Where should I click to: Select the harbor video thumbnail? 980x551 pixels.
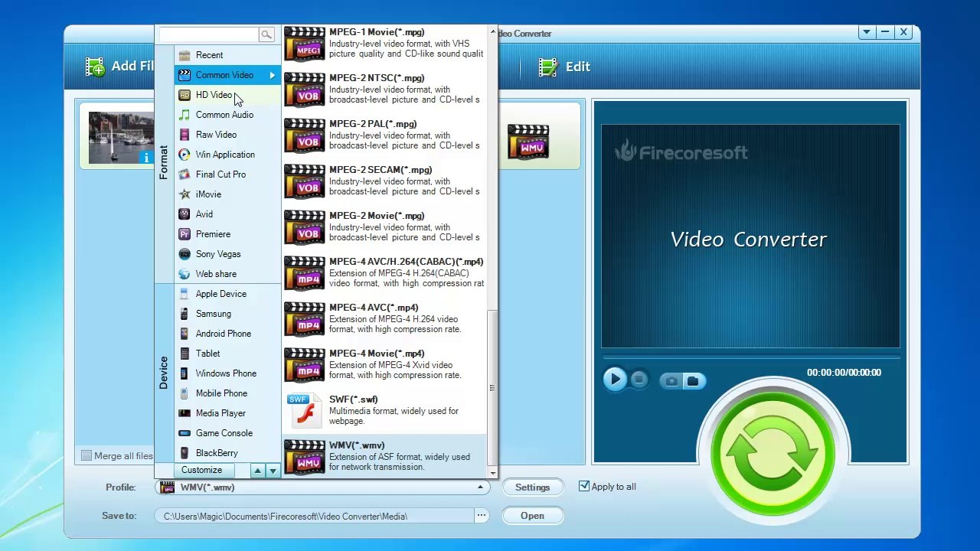121,137
